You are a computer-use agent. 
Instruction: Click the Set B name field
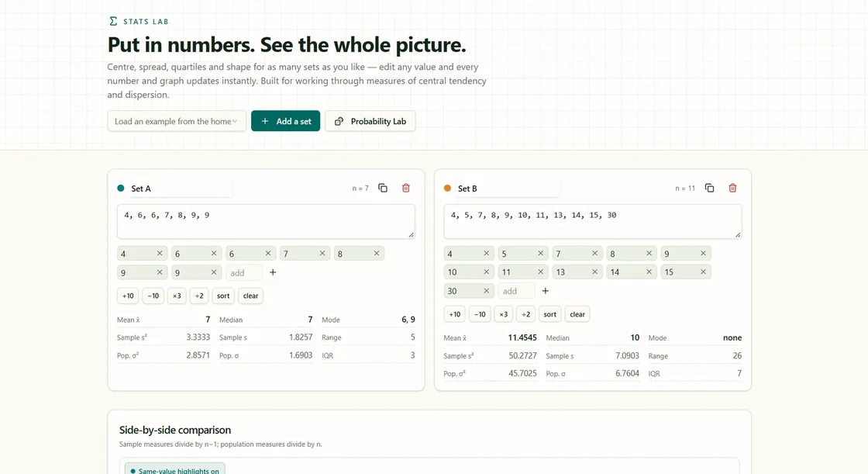click(x=507, y=189)
